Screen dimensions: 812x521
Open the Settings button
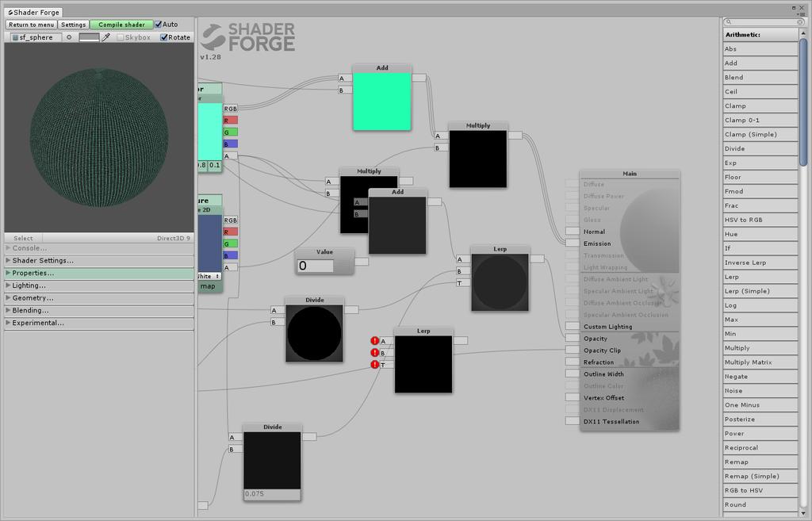[x=74, y=25]
